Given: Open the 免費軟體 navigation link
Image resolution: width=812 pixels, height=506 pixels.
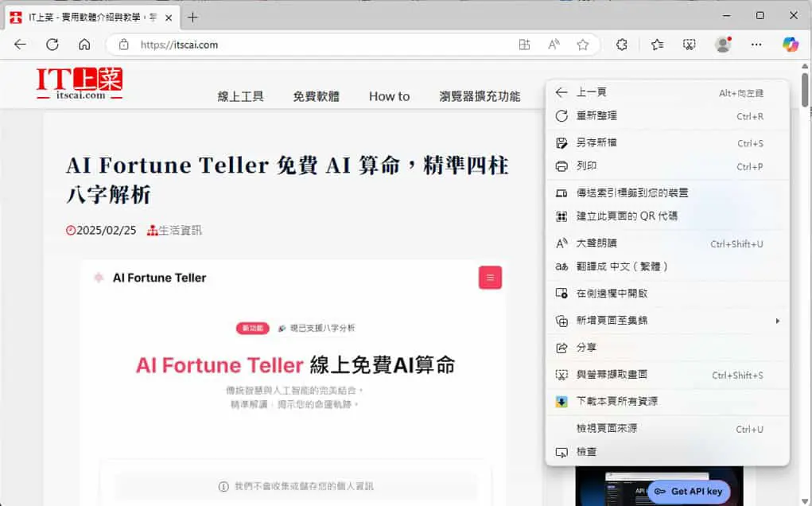Looking at the screenshot, I should pos(316,96).
